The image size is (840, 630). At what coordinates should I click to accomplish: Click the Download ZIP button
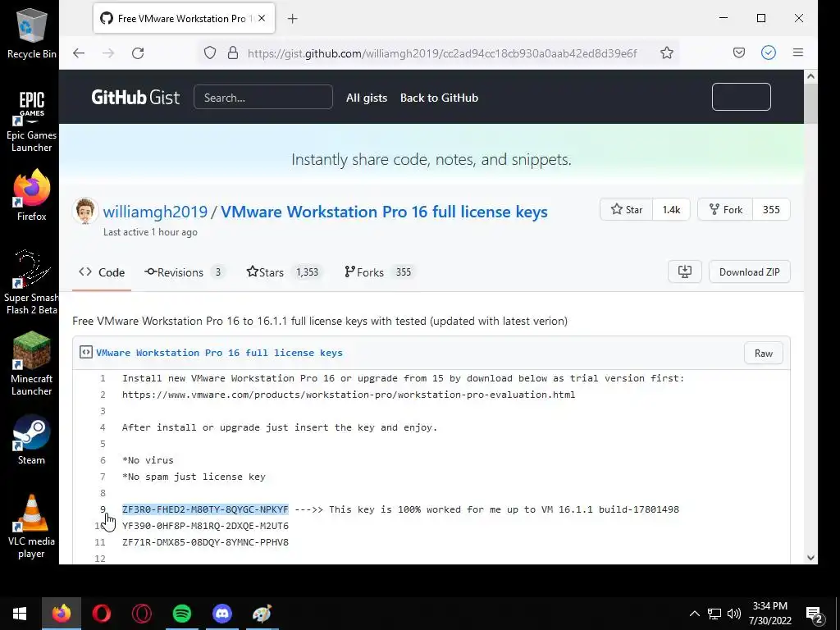tap(750, 272)
